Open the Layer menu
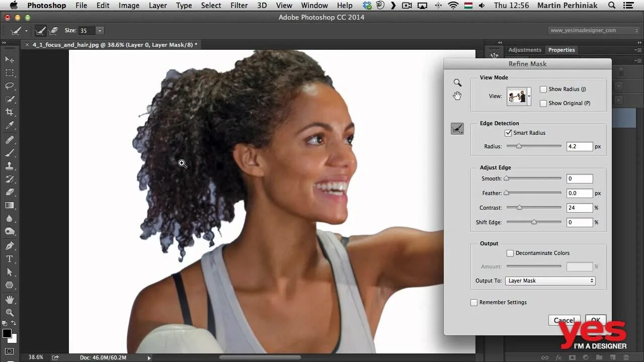644x362 pixels. point(157,5)
